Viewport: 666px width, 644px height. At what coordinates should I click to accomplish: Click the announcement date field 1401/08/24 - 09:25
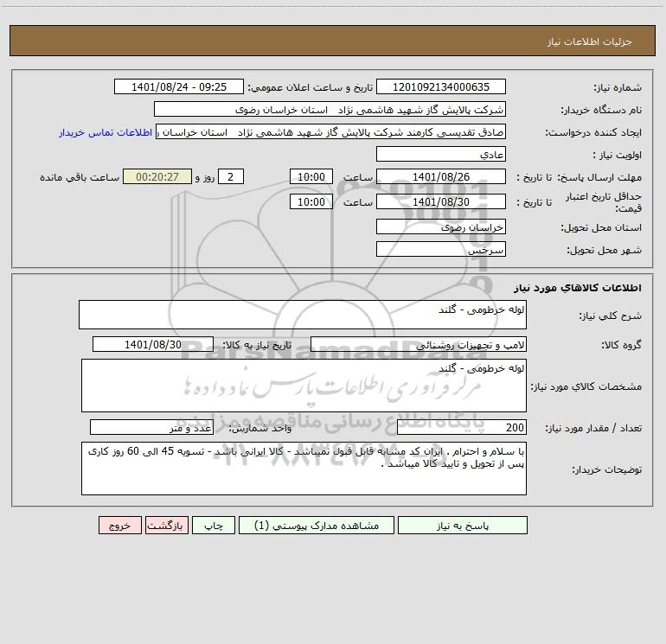pos(179,86)
